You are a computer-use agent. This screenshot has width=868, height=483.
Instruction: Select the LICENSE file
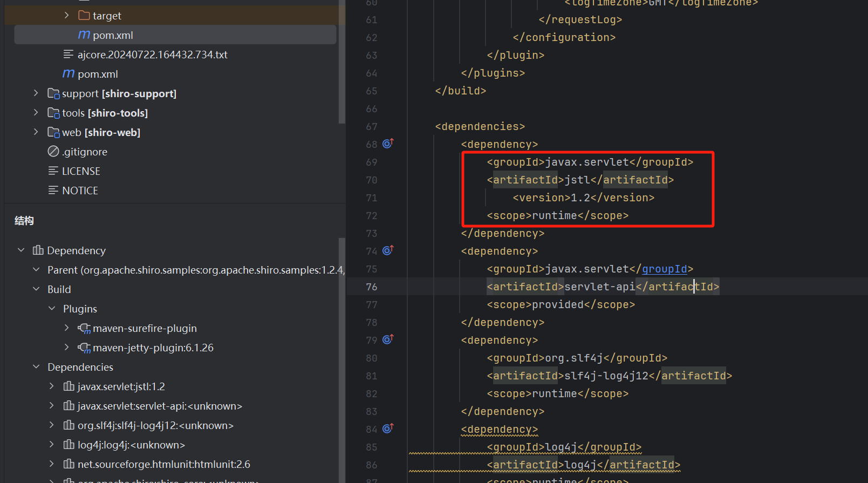coord(81,171)
